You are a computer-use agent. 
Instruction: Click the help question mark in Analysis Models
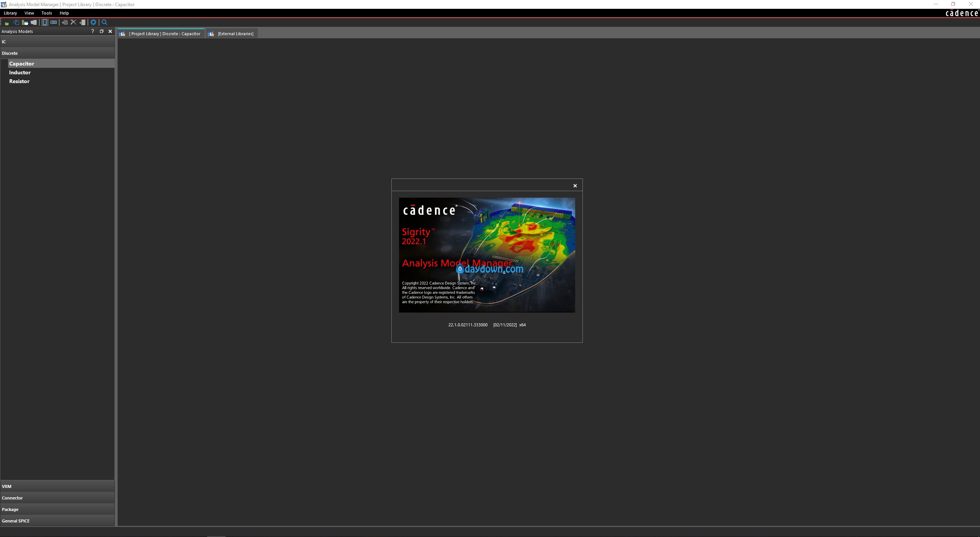click(x=92, y=31)
